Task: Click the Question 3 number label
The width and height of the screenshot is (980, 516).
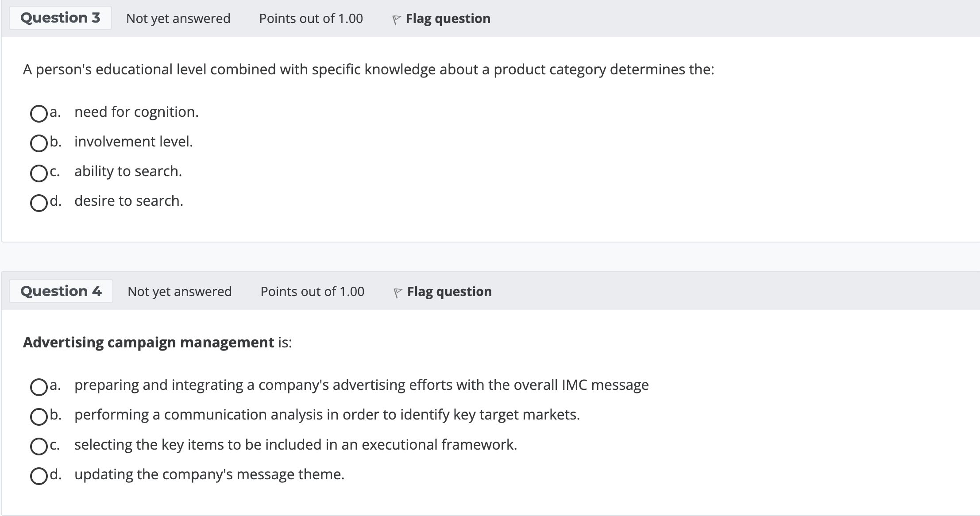Action: [x=60, y=18]
